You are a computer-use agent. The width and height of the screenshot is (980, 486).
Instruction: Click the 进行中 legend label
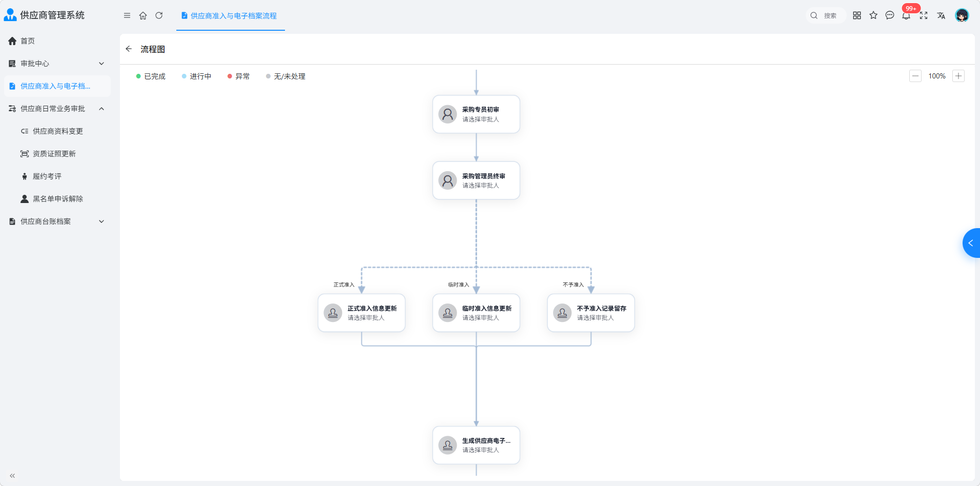[200, 76]
